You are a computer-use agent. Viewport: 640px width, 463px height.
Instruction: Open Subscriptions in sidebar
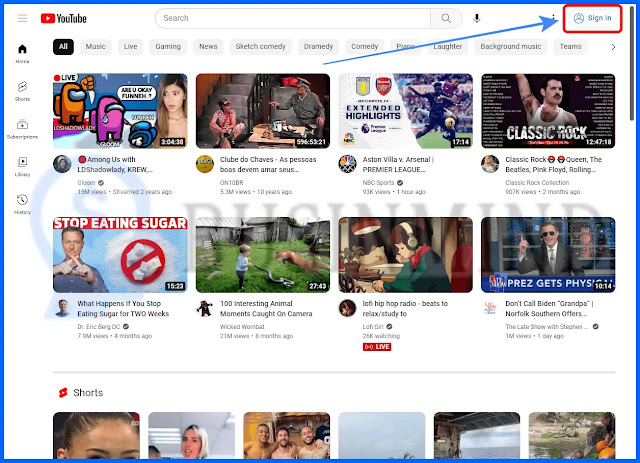[22, 129]
